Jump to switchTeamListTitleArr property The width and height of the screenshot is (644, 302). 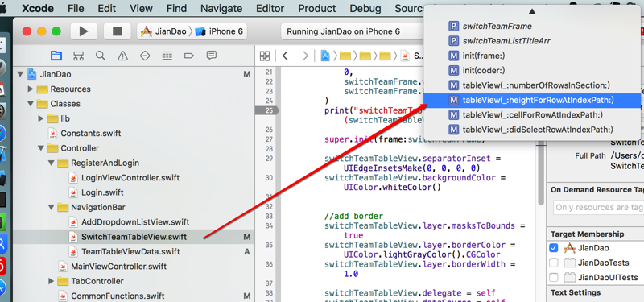(x=532, y=41)
